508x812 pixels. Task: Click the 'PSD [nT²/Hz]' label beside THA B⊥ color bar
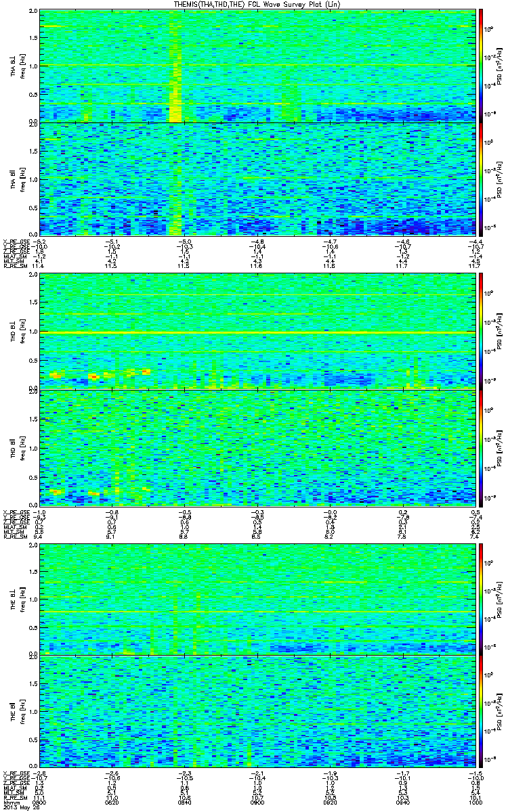(500, 66)
